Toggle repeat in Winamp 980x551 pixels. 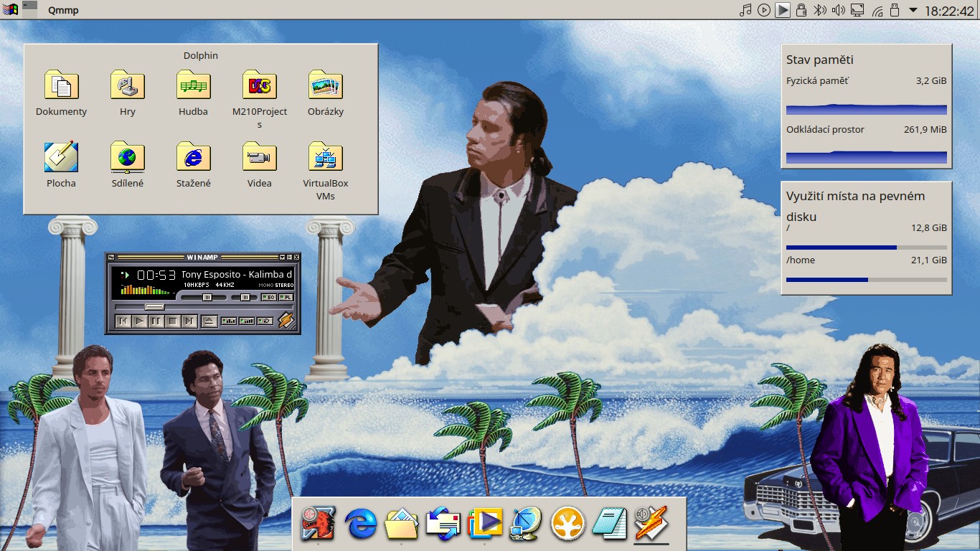click(265, 321)
